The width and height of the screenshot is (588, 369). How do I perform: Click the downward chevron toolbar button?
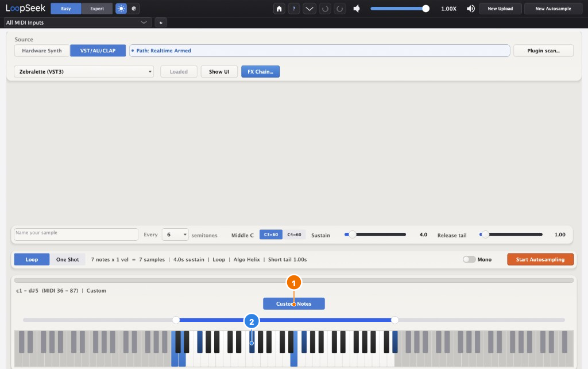(x=310, y=9)
